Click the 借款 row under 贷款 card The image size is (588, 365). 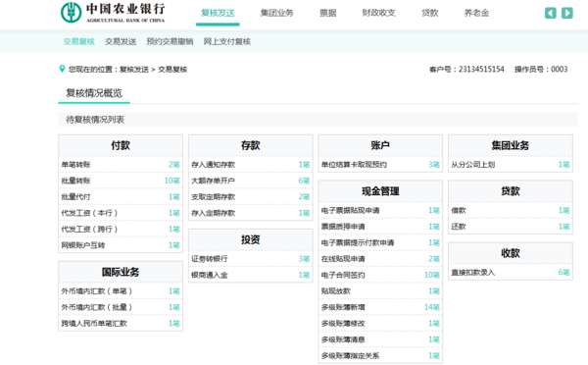tap(511, 210)
